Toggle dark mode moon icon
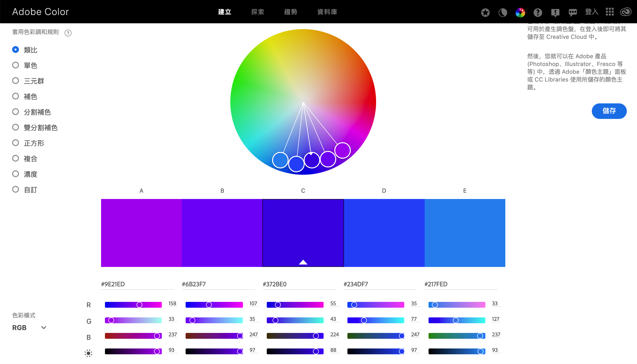Screen dimensions: 637x364 click(x=503, y=12)
